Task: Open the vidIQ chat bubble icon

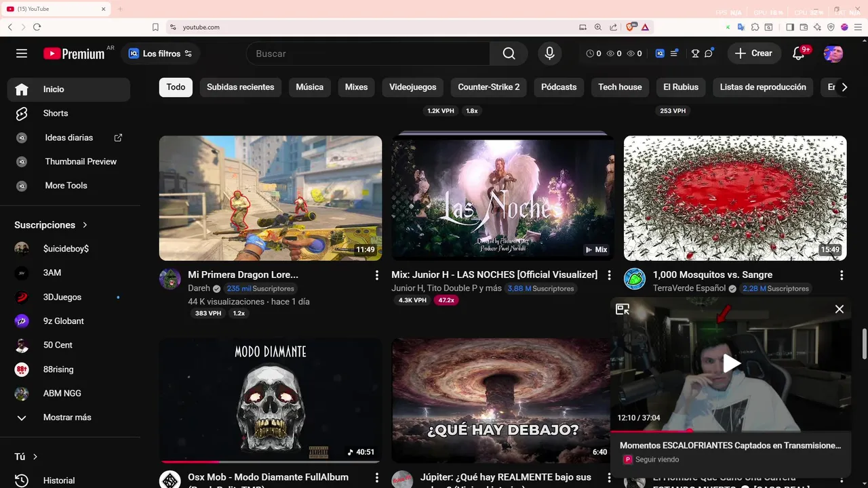Action: pyautogui.click(x=709, y=54)
